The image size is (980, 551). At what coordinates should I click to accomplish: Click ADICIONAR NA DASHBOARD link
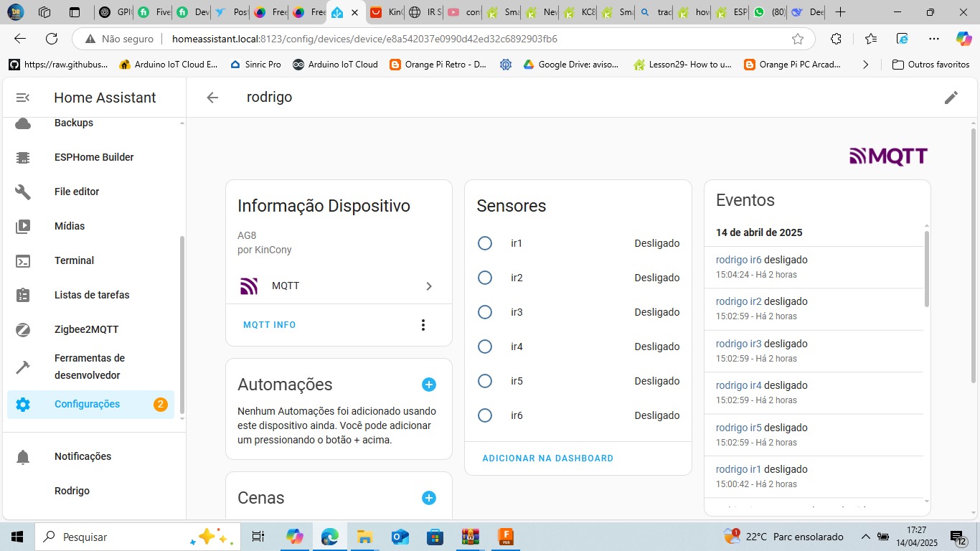pos(547,458)
